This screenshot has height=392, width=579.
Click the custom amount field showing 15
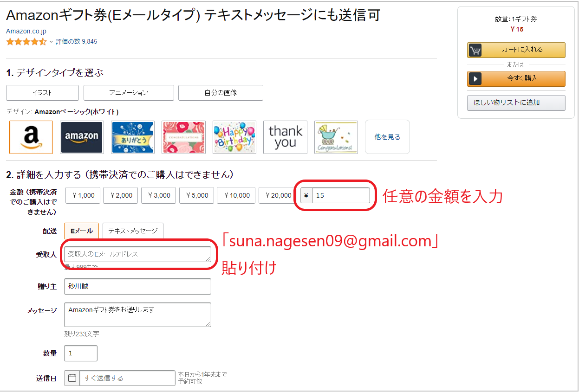pyautogui.click(x=341, y=195)
